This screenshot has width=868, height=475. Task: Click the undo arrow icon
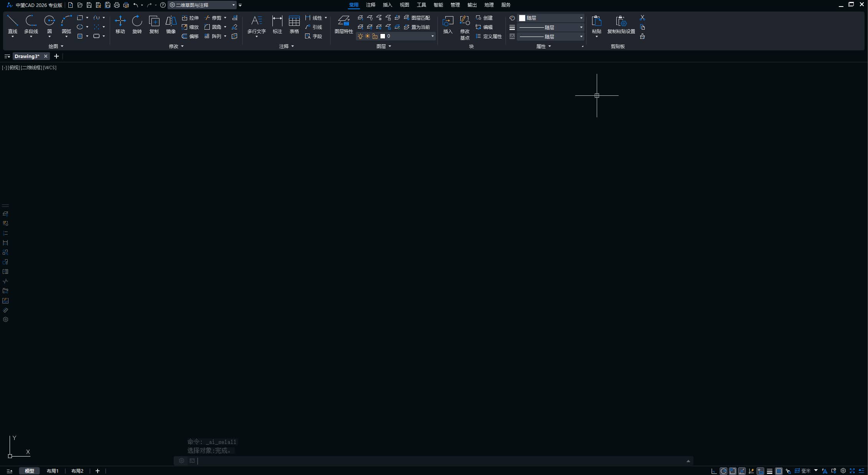pos(136,5)
